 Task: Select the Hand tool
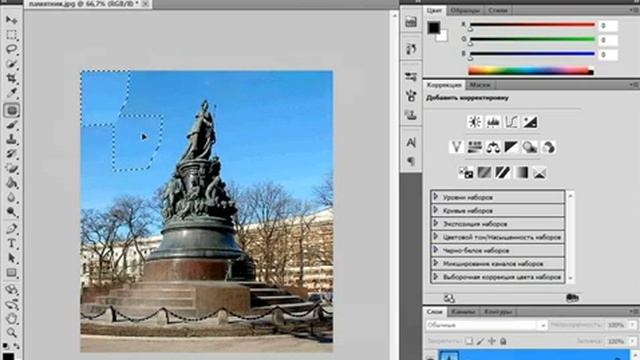click(x=11, y=318)
